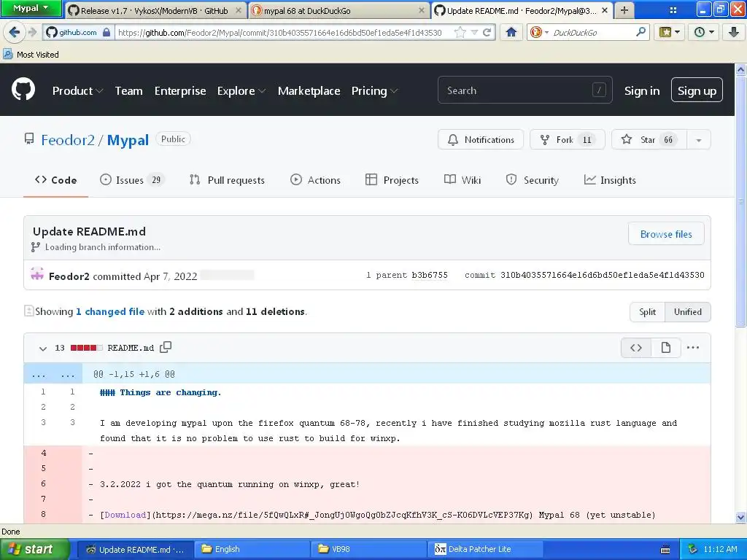This screenshot has width=747, height=560.
Task: Open a new tab with plus button
Action: tap(624, 10)
